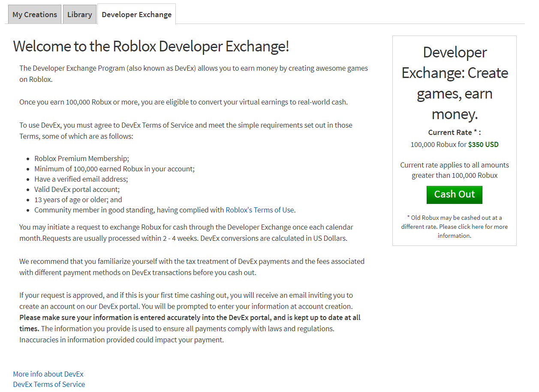
Task: Click the 'Welcome to the Roblox Developer Exchange!' heading
Action: [x=151, y=46]
